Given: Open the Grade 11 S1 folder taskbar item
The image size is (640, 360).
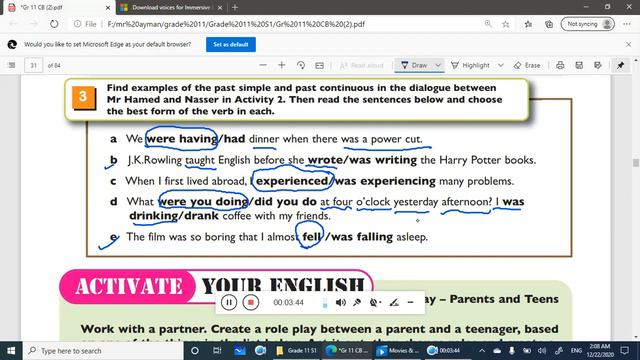Looking at the screenshot, I should pos(297,351).
